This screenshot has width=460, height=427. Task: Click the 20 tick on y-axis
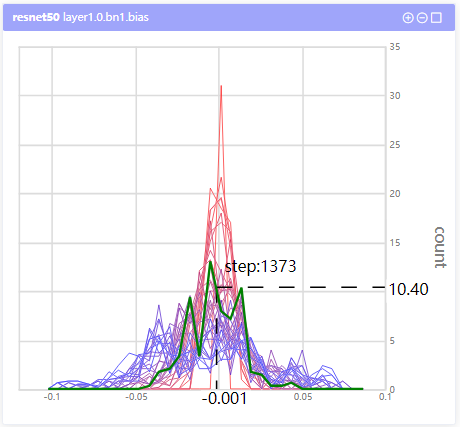tap(395, 194)
